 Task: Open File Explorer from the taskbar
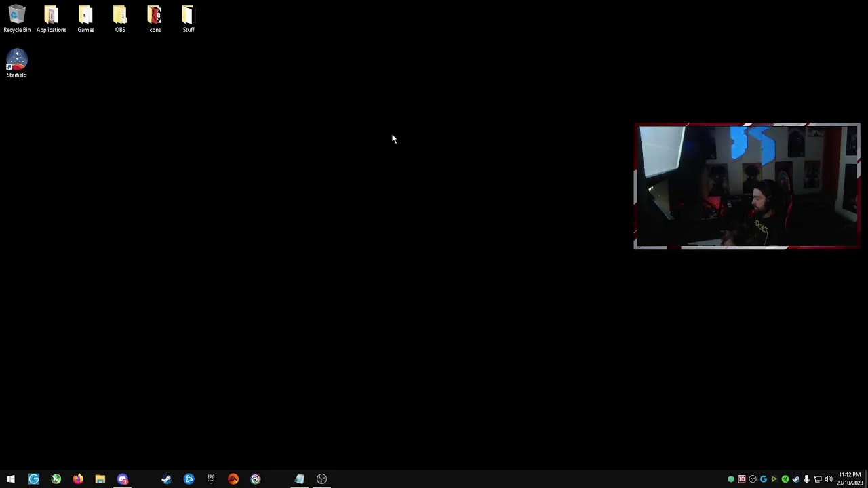pos(100,479)
